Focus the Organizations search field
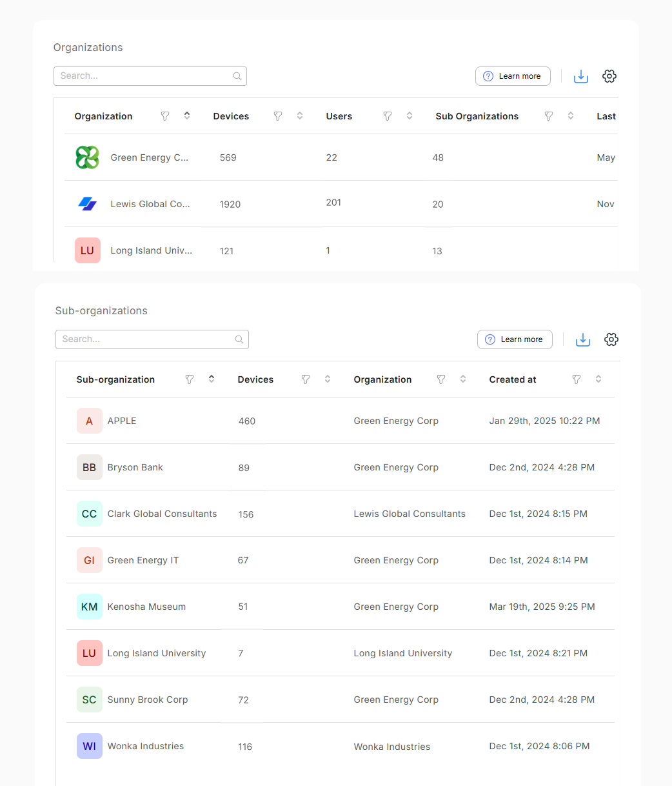672x786 pixels. point(150,76)
